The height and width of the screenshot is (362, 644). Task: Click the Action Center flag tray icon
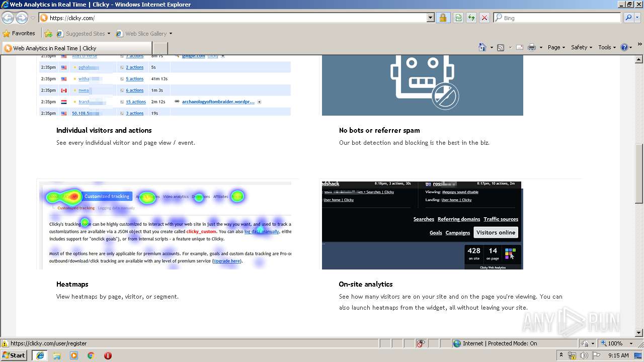point(595,355)
